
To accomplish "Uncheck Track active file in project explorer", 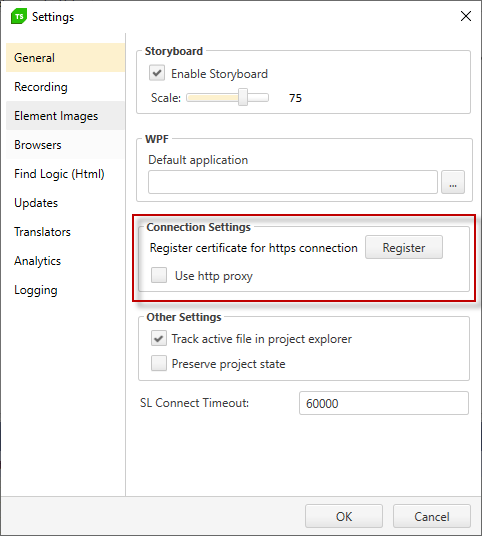I will pos(159,338).
